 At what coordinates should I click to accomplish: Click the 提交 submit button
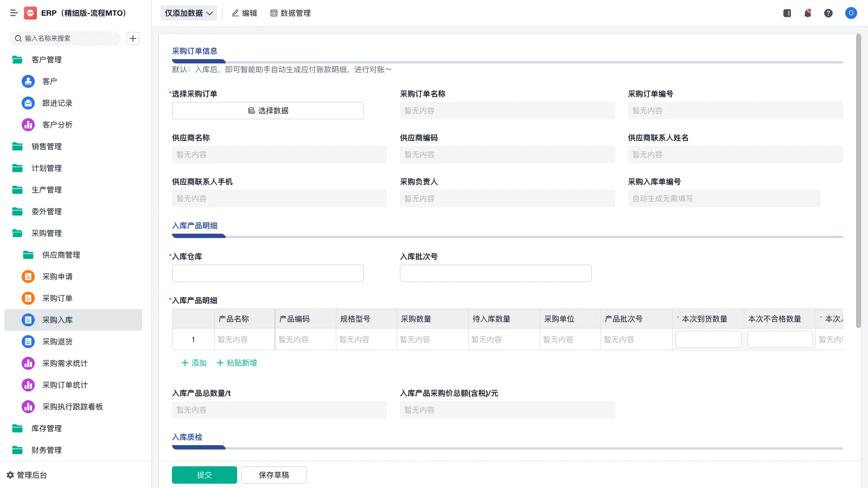click(x=204, y=474)
